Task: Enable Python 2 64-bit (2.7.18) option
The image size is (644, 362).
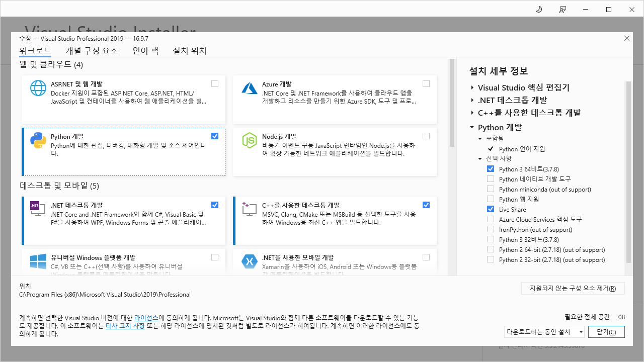Action: (491, 249)
